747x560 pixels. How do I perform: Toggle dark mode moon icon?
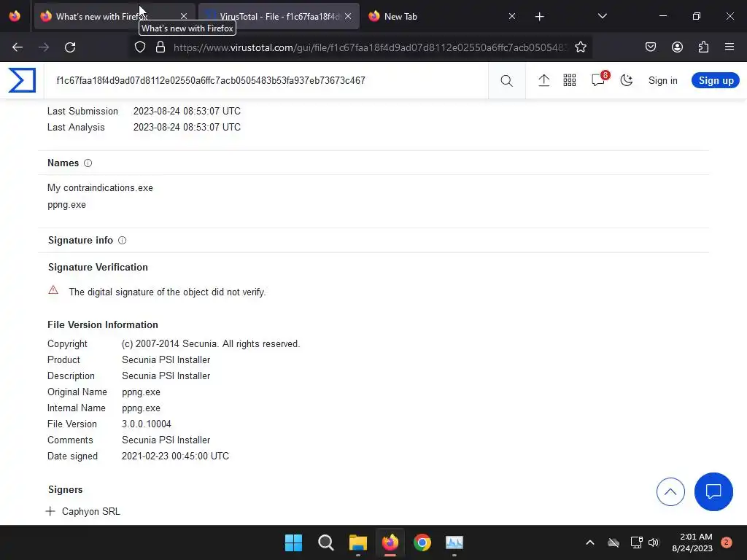[x=627, y=80]
